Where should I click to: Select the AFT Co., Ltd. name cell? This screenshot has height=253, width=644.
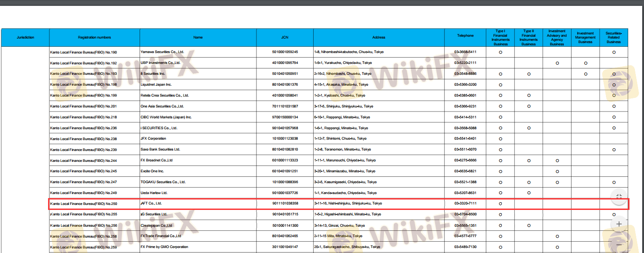pos(151,204)
